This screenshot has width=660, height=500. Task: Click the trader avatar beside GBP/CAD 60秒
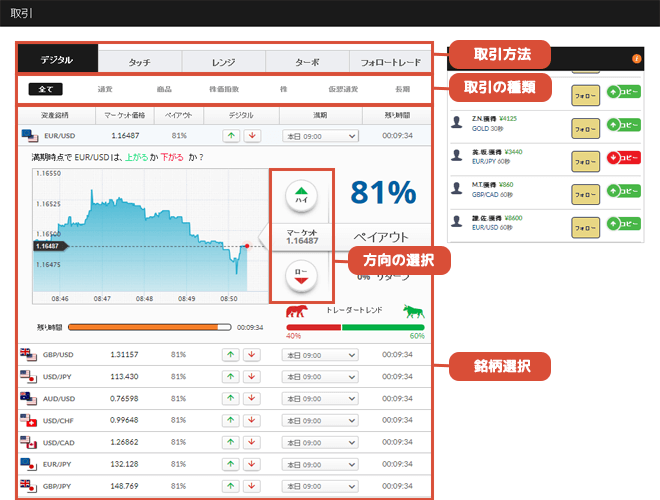coord(457,189)
